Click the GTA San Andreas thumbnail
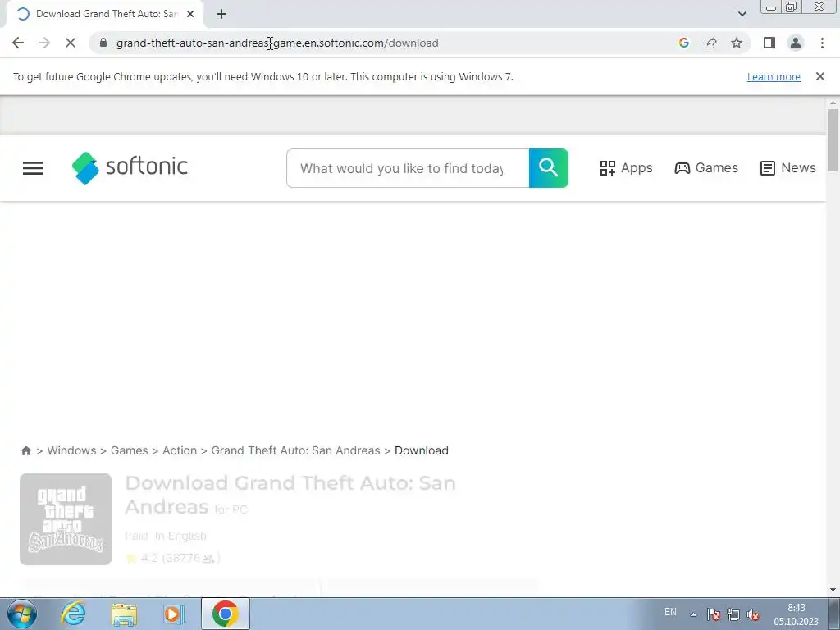The height and width of the screenshot is (630, 840). (x=66, y=519)
